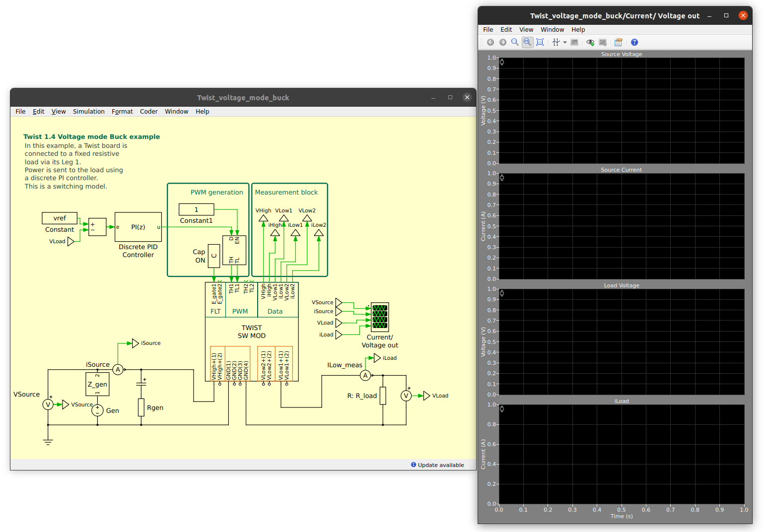Screen dimensions: 771x532
Task: Select the Measurement block subsystem title
Action: (x=286, y=192)
